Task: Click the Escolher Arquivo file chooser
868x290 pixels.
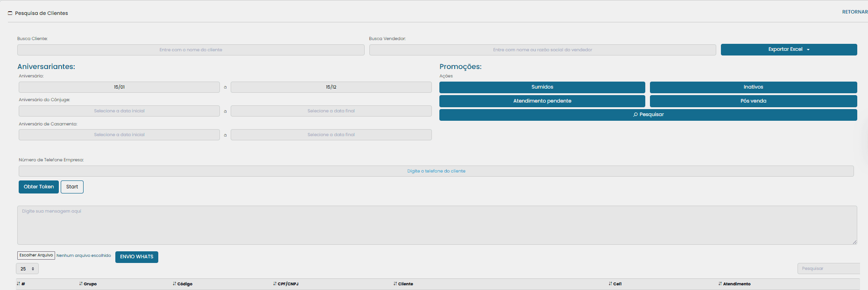Action: 36,255
